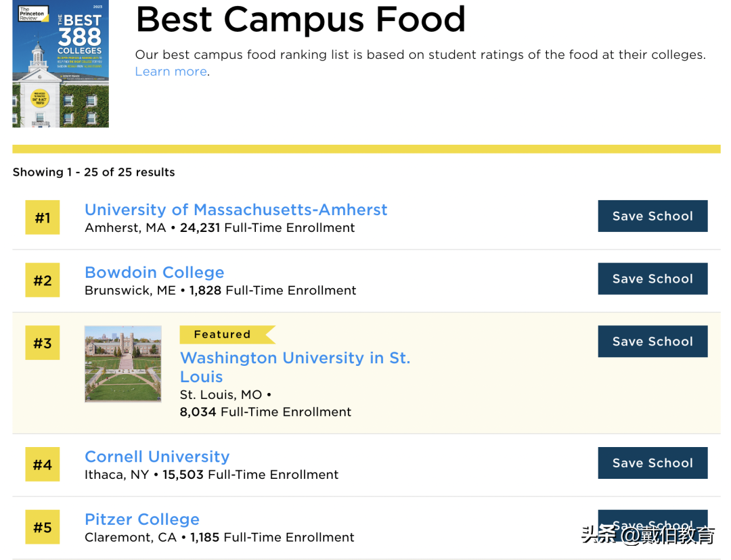This screenshot has width=731, height=560.
Task: Open University of Massachusetts-Amherst page
Action: tap(236, 210)
